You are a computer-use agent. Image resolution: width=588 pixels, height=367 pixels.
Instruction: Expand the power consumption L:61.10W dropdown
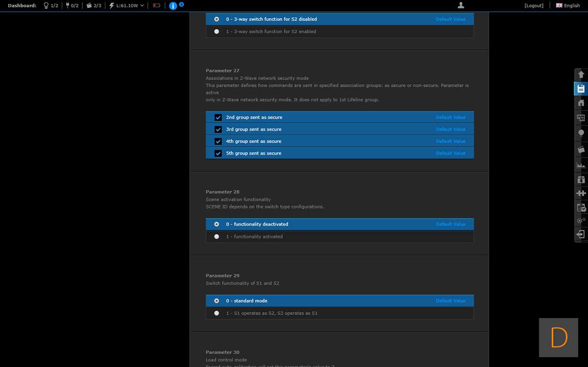(x=127, y=6)
